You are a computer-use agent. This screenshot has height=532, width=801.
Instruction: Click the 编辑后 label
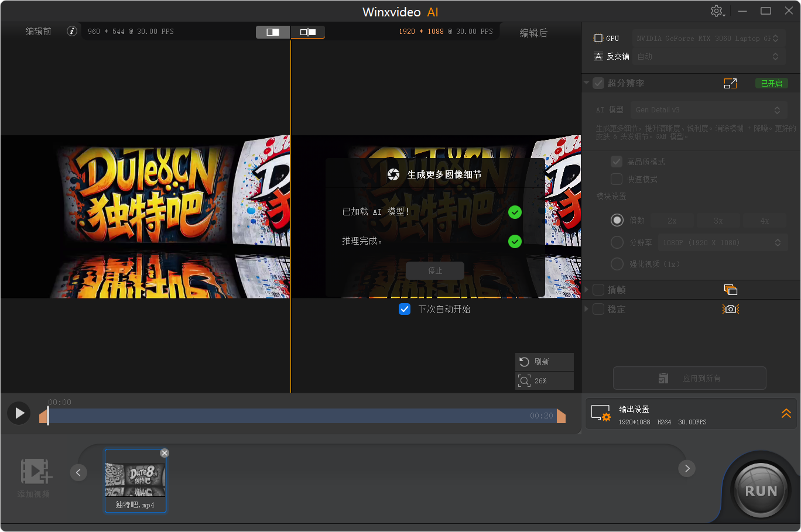tap(533, 33)
